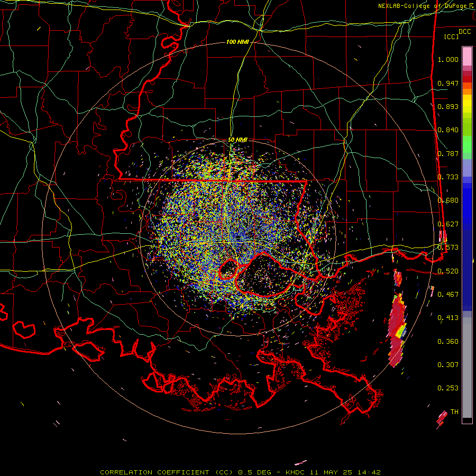Screen dimensions: 476x476
Task: Click the 0.627 color scale value
Action: pos(448,224)
